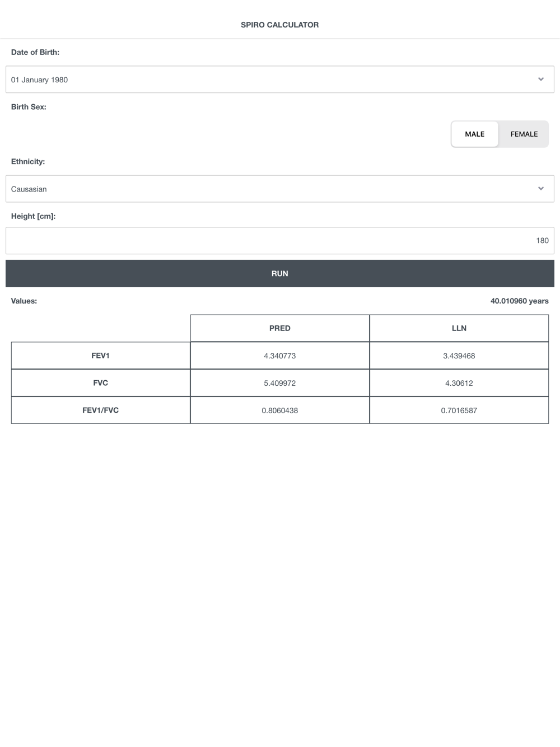Image resolution: width=560 pixels, height=747 pixels.
Task: Select FVC predicted value 5.409972
Action: 280,383
